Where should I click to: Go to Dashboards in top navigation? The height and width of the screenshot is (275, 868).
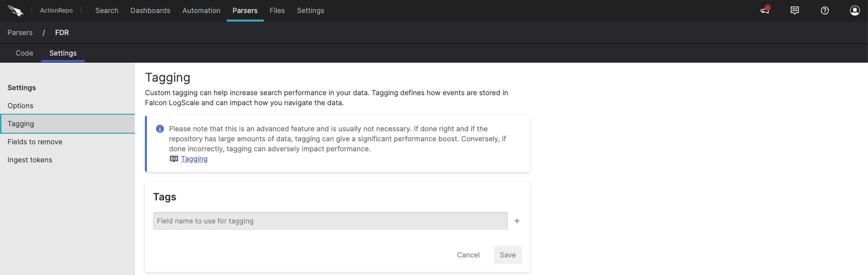pyautogui.click(x=150, y=11)
